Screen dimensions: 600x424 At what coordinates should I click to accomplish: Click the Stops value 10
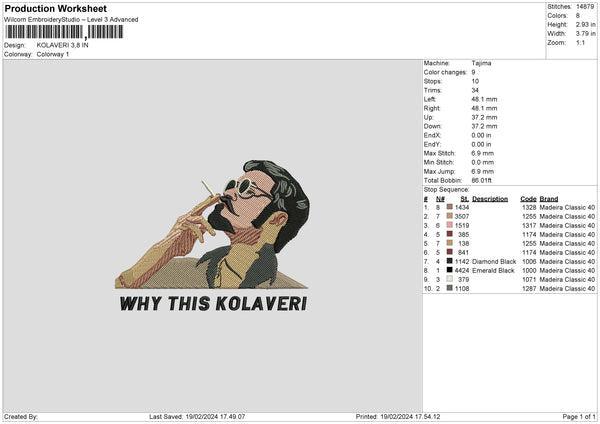point(475,81)
